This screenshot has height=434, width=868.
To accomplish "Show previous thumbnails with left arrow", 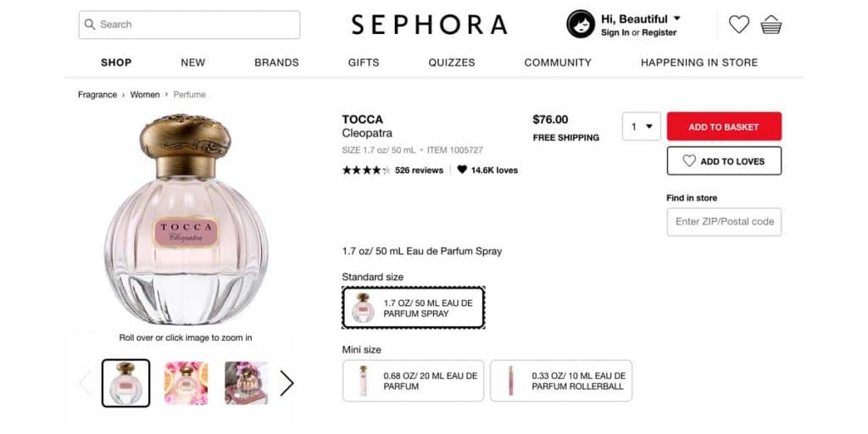I will click(85, 383).
